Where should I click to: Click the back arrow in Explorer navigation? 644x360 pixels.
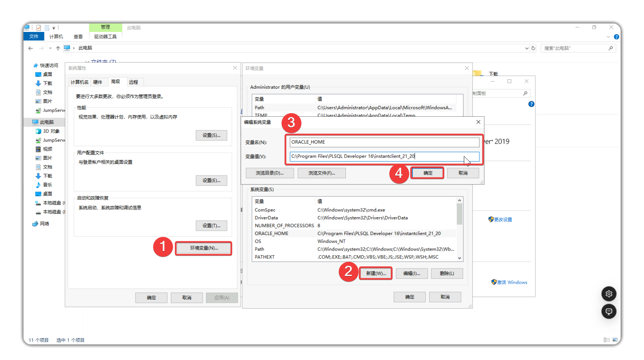point(30,48)
